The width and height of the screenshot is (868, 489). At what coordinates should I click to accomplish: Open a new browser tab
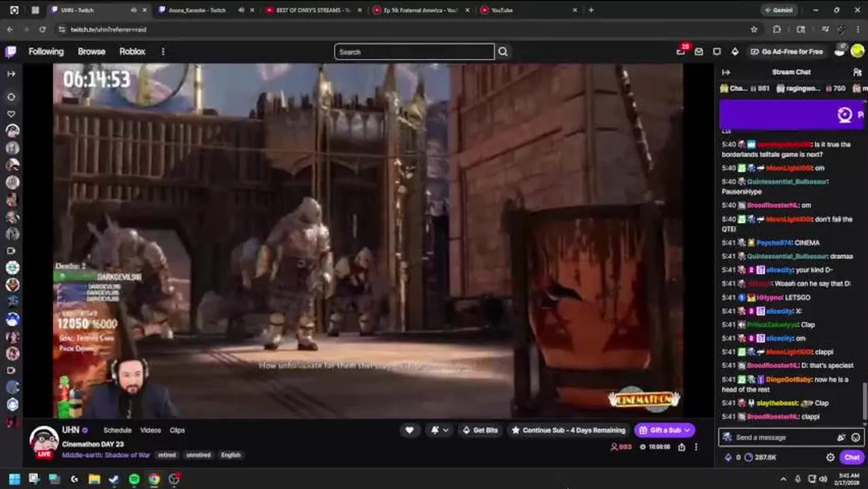pos(591,10)
